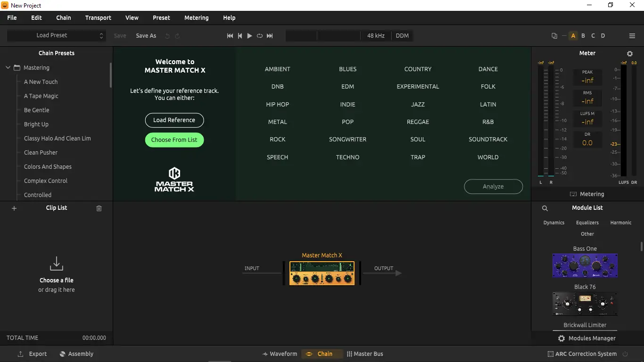Click the redo arrow icon
The height and width of the screenshot is (362, 644).
[x=177, y=36]
